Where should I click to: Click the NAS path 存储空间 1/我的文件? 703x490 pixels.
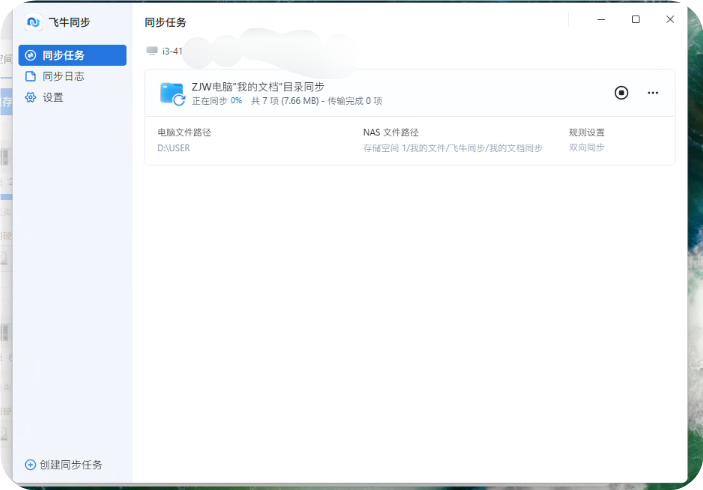pyautogui.click(x=453, y=148)
